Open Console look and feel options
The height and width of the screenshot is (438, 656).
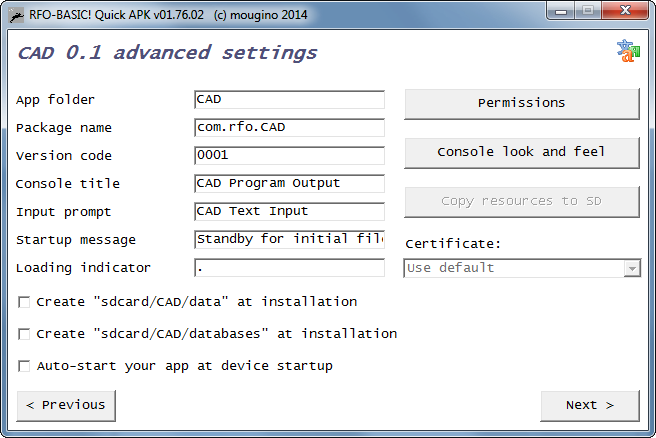tap(522, 152)
